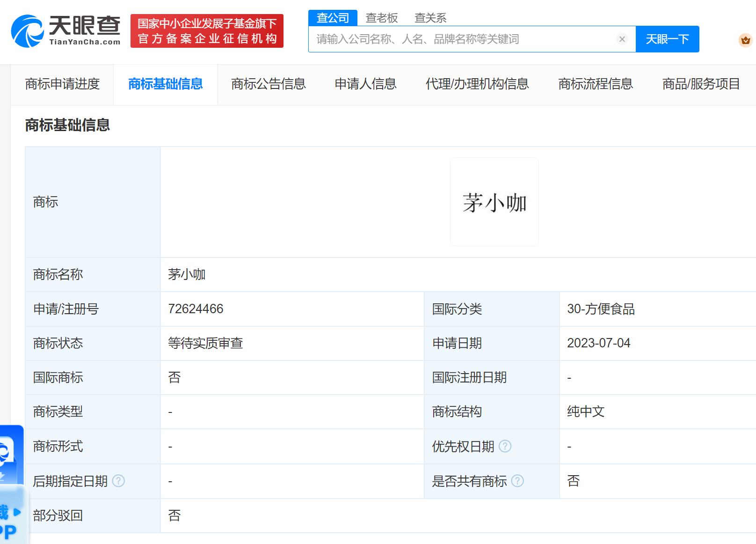Click the 天眼一下 search button
756x544 pixels.
point(667,39)
